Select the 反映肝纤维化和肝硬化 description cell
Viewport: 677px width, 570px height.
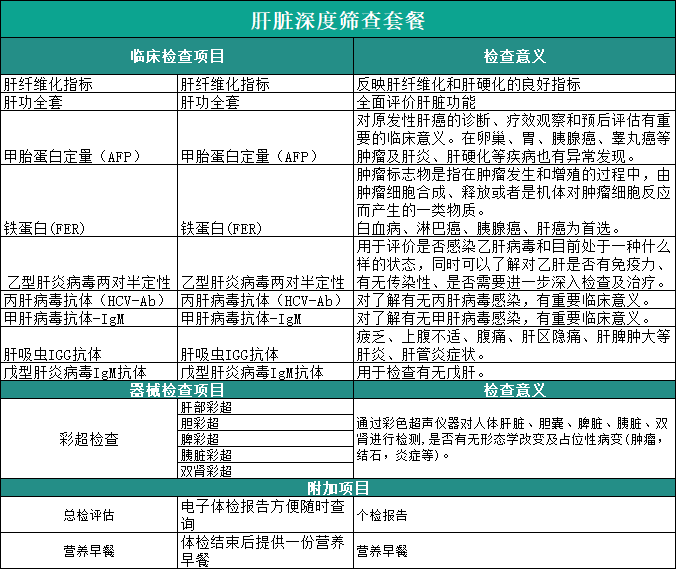click(x=514, y=85)
